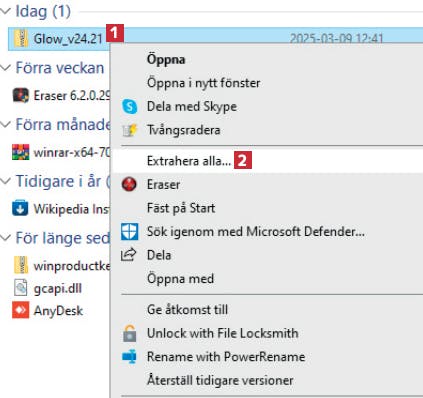
Task: Select Fäst på Start menu entry
Action: click(181, 208)
